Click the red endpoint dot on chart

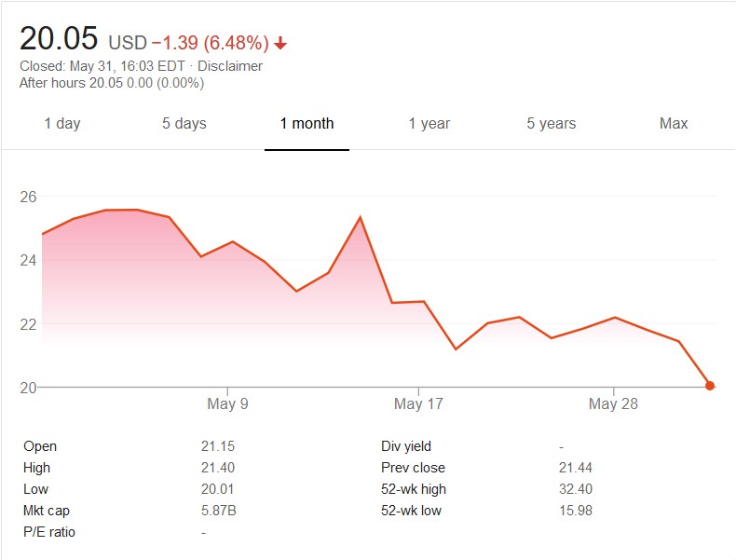coord(710,386)
